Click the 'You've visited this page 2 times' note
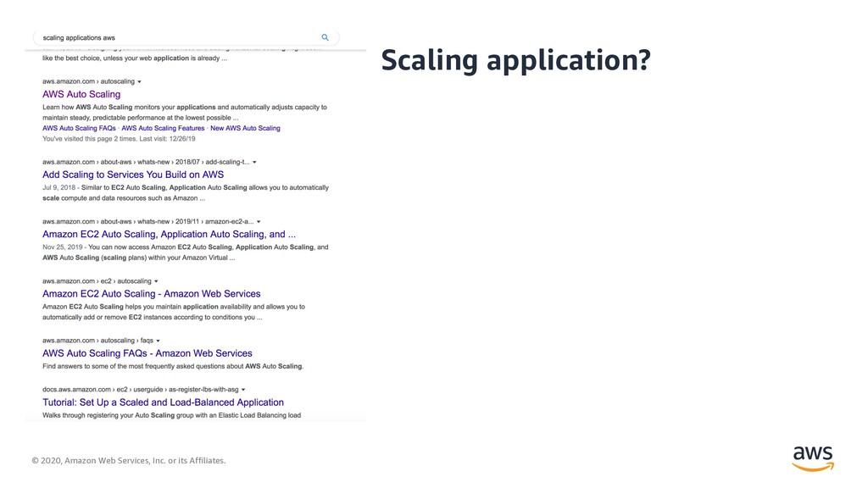 click(119, 139)
